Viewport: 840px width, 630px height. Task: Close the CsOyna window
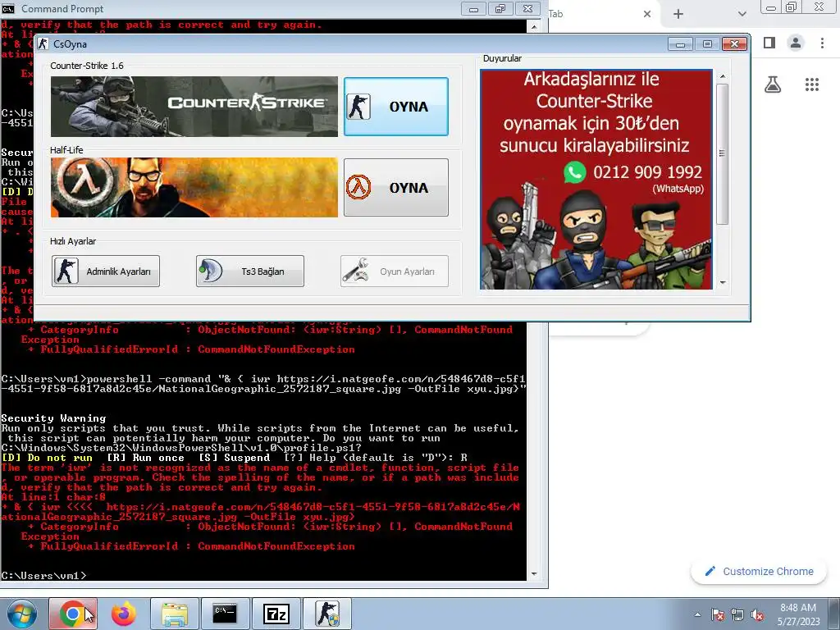734,44
